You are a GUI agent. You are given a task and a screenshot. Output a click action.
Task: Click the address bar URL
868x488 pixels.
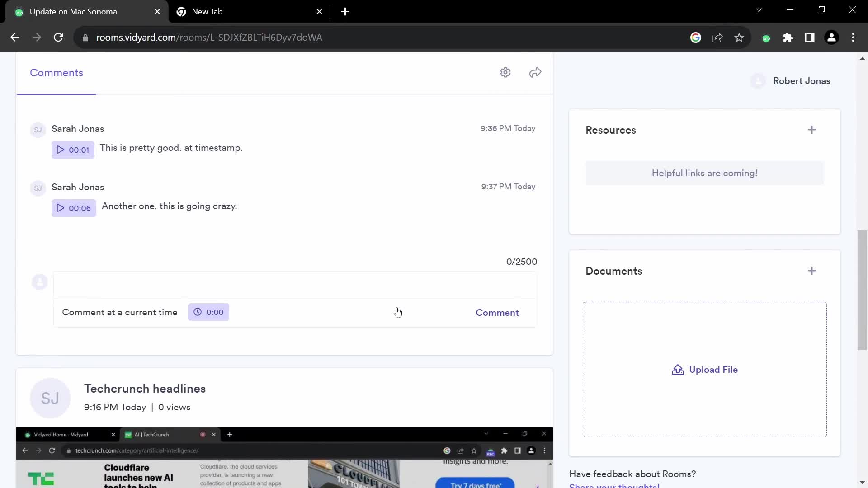tap(209, 38)
